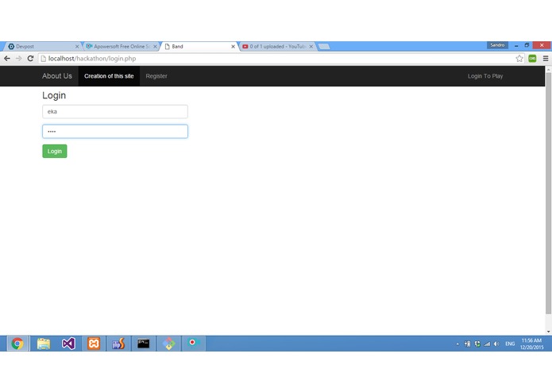The image size is (552, 392).
Task: Close the Band tab
Action: (233, 46)
